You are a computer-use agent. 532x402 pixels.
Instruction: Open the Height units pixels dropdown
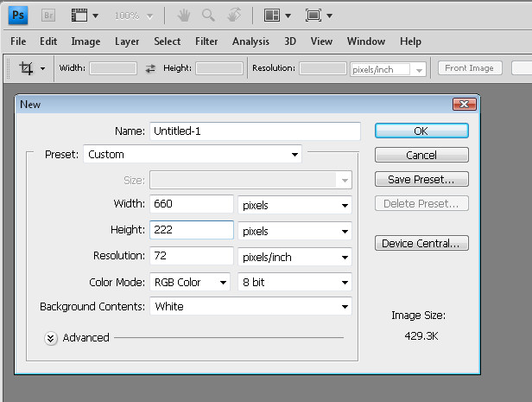click(x=294, y=231)
